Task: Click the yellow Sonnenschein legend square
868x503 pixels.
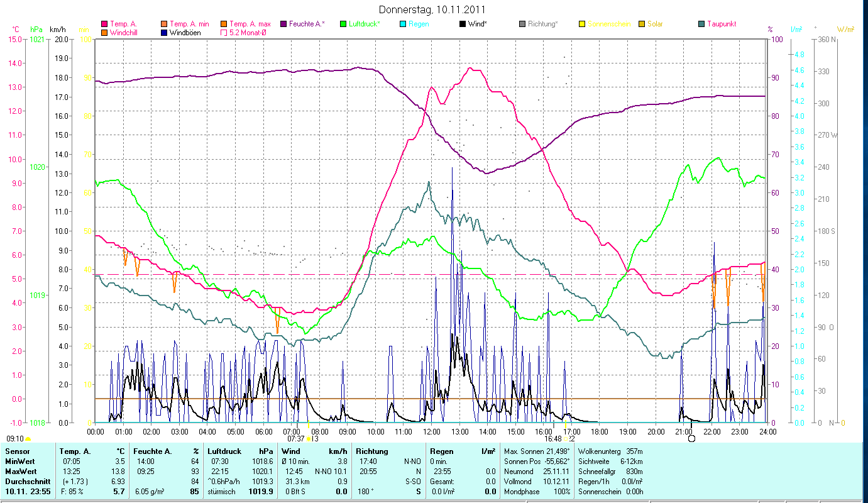Action: click(582, 24)
